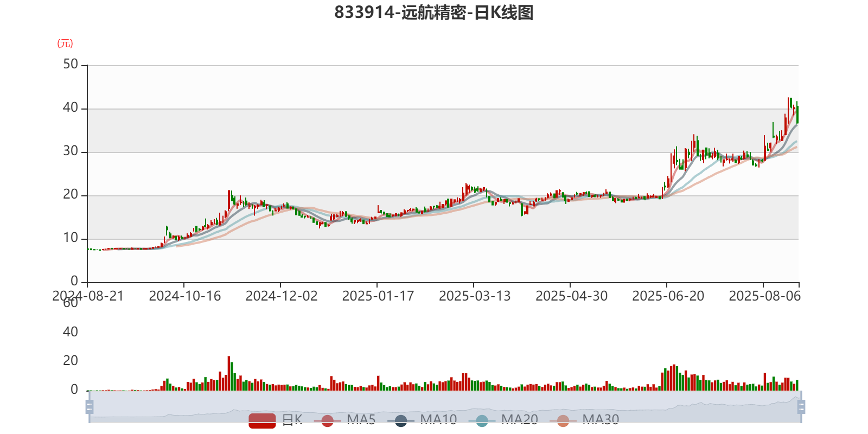
Task: Click the x-axis label 2024-10-16
Action: coord(185,296)
